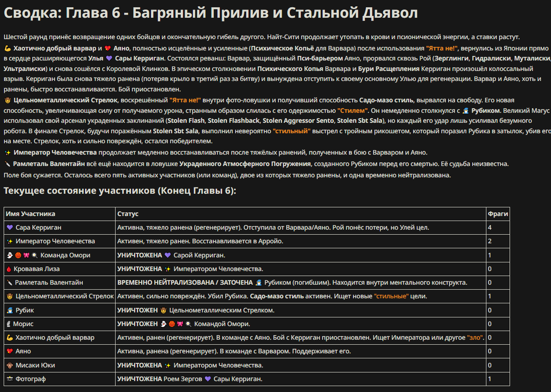Click the frags value 0 in Морис row
Screen dimensions: 551x392
490,324
